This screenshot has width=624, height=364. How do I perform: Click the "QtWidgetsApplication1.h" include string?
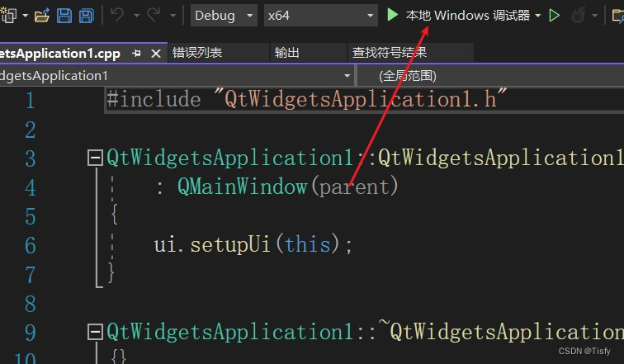coord(360,98)
